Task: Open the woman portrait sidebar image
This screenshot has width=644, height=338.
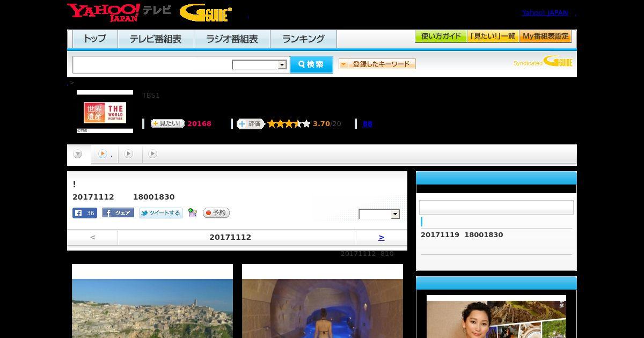Action: (x=496, y=317)
